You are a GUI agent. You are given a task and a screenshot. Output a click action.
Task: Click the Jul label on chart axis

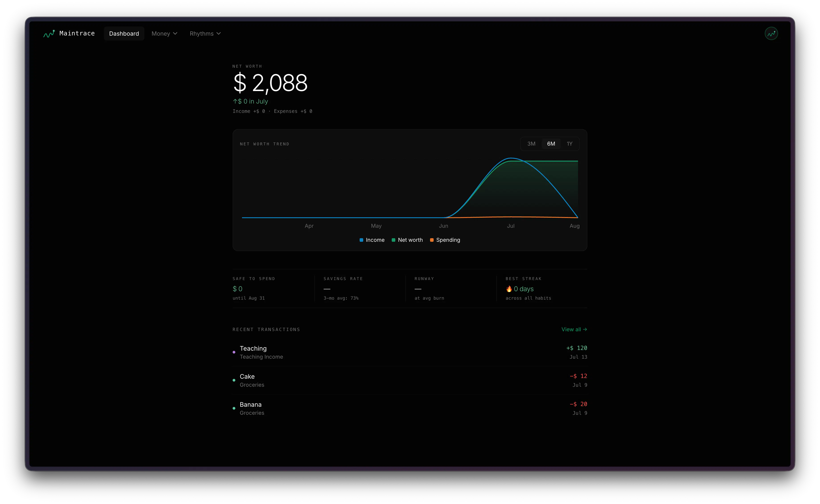(x=510, y=226)
